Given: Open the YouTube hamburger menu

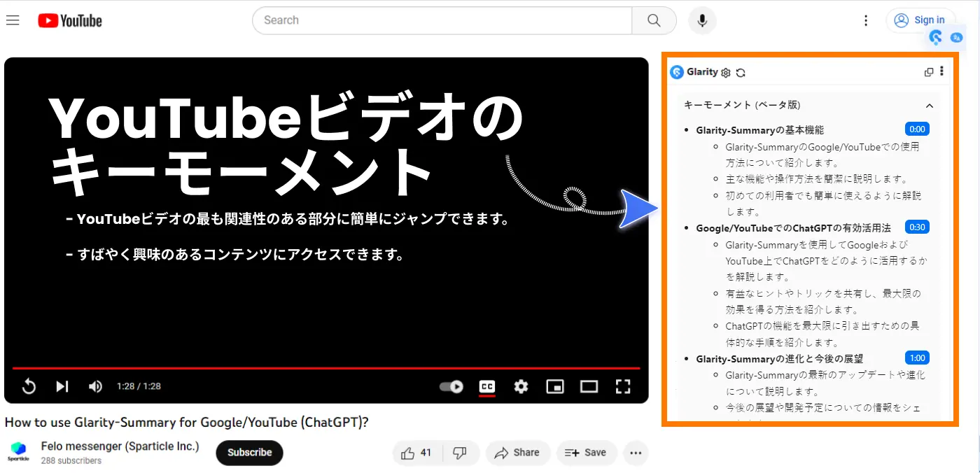Looking at the screenshot, I should (x=13, y=20).
